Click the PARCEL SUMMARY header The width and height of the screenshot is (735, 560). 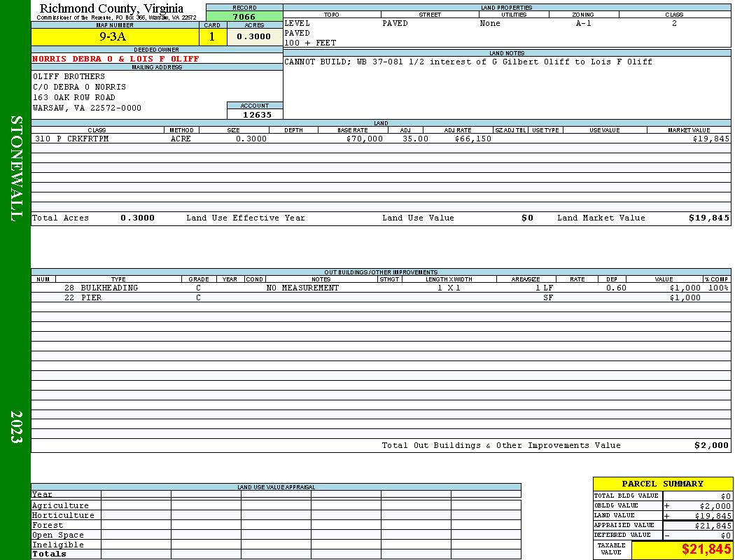click(662, 484)
